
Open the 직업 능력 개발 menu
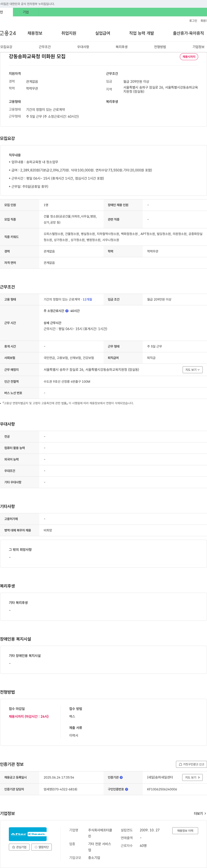point(142,33)
